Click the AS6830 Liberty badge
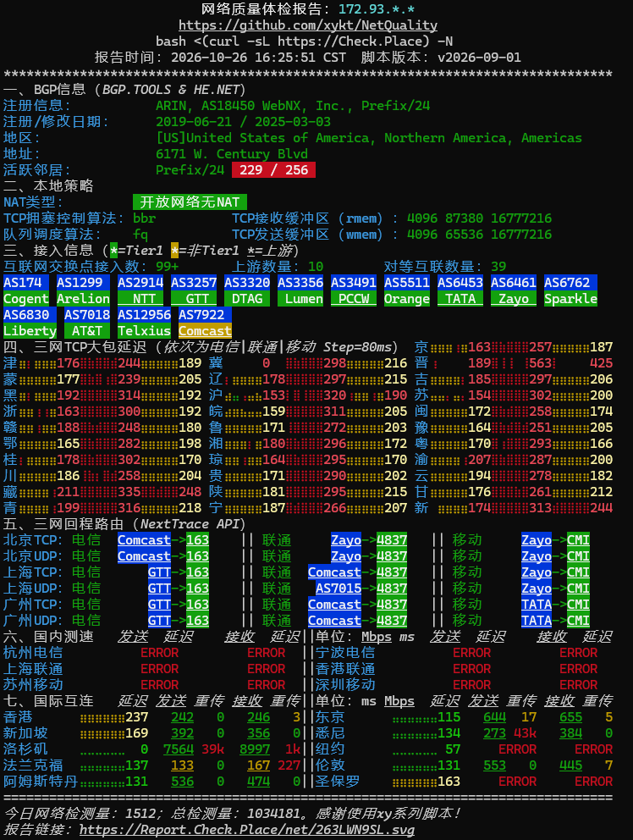Image resolution: width=633 pixels, height=840 pixels. 30,323
